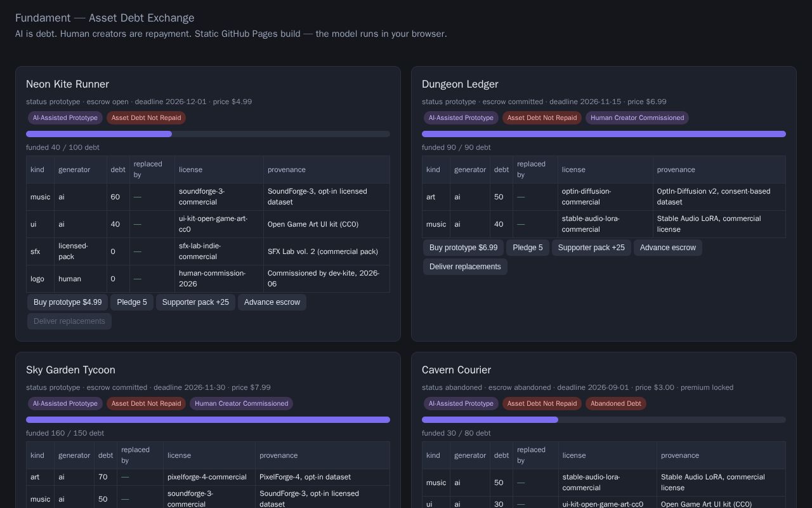Click 'OptIn-Diffusion v2, consent-based dataset' provenance
812x508 pixels.
(x=719, y=197)
